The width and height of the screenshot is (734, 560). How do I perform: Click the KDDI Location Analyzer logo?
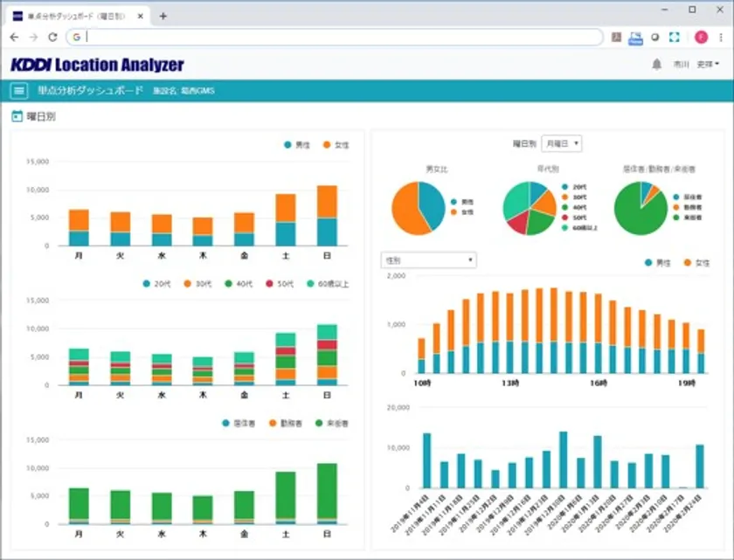[97, 65]
